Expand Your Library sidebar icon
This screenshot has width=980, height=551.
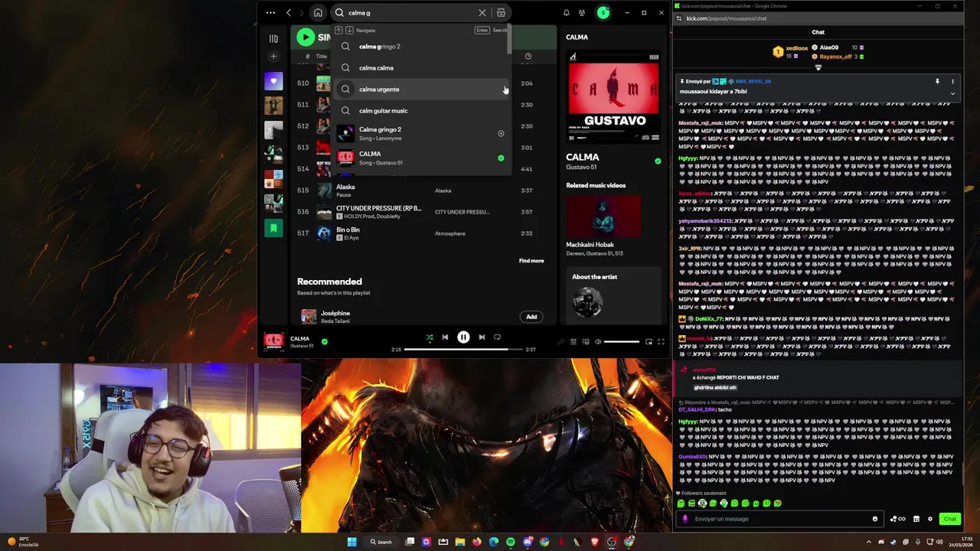[x=273, y=38]
